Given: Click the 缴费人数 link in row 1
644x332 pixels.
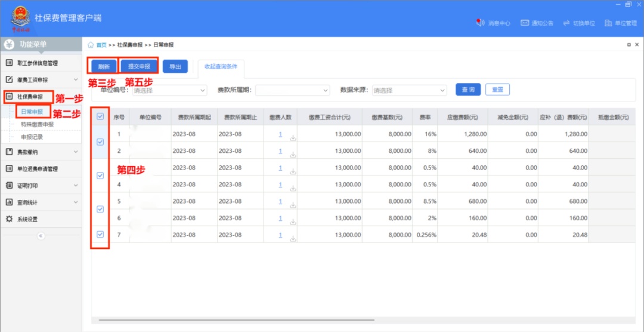Looking at the screenshot, I should pos(280,134).
